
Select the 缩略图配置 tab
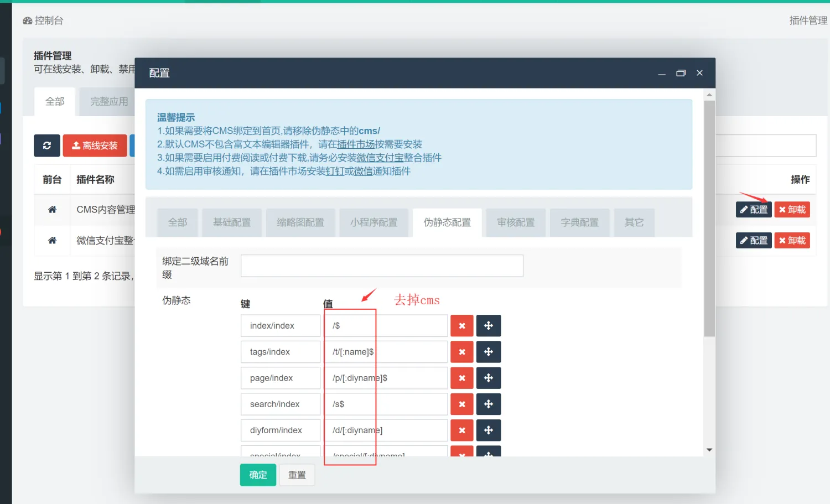[300, 222]
